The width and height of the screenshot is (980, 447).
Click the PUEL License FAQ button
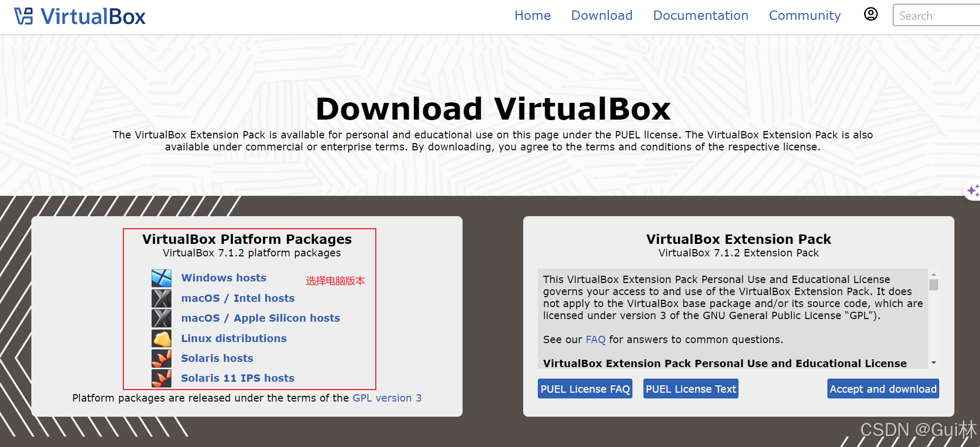tap(585, 389)
